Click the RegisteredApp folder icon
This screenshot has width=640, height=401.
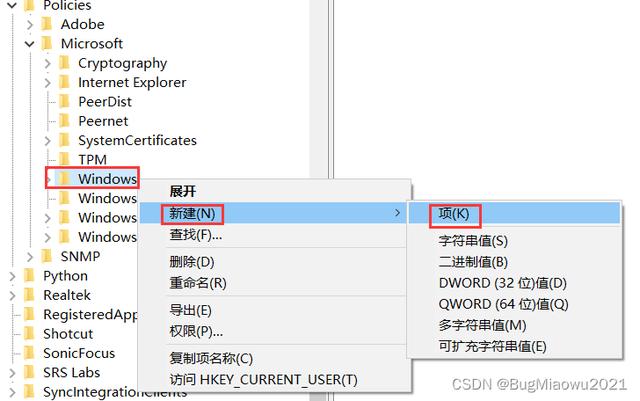[x=29, y=314]
